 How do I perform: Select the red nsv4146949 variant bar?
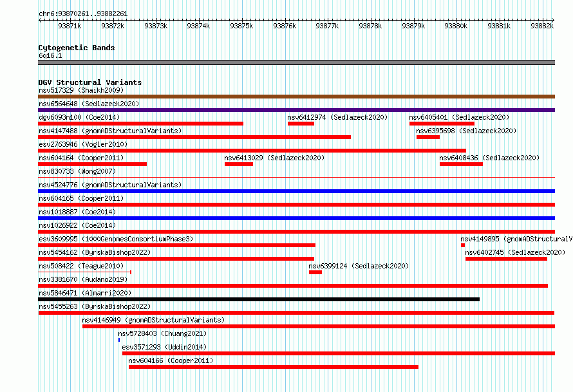click(x=319, y=326)
